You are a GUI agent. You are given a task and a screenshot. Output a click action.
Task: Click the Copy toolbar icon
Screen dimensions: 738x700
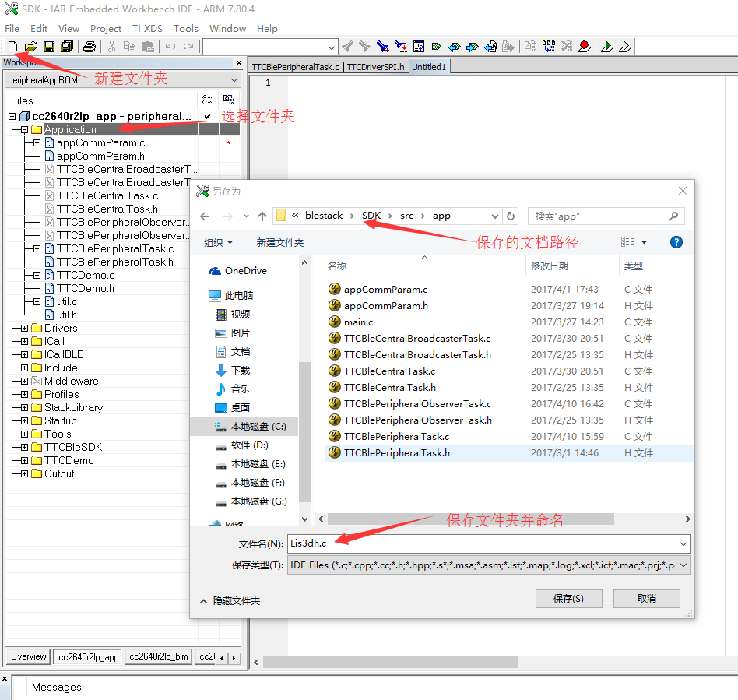tap(129, 47)
